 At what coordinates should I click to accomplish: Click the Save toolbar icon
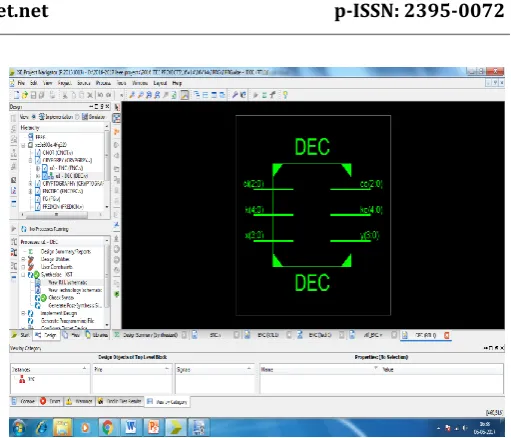33,95
